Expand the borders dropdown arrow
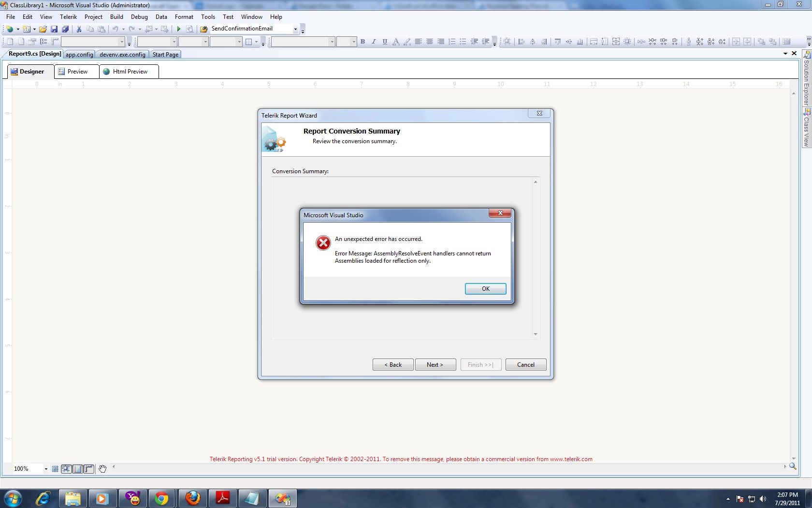The width and height of the screenshot is (812, 508). point(256,42)
